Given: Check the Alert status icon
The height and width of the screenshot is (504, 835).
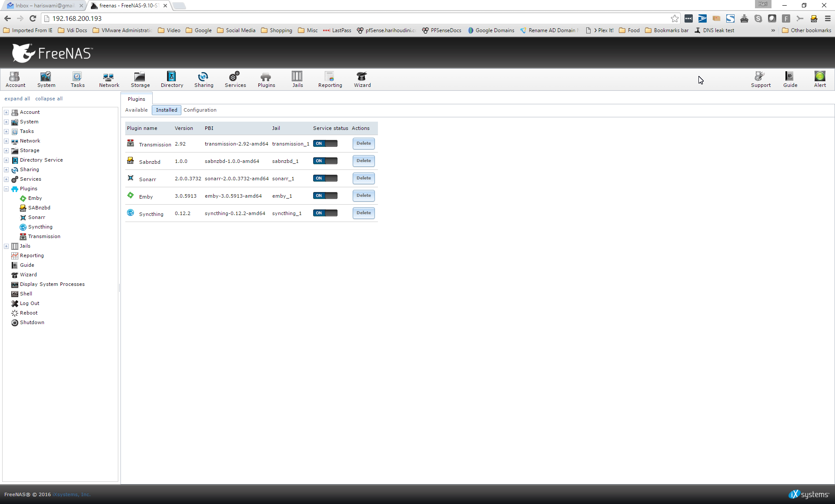Looking at the screenshot, I should [820, 80].
